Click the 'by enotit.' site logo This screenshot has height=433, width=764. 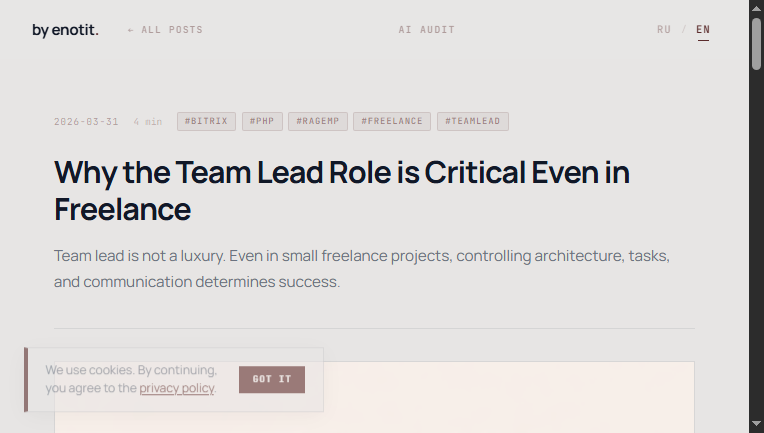[x=65, y=30]
